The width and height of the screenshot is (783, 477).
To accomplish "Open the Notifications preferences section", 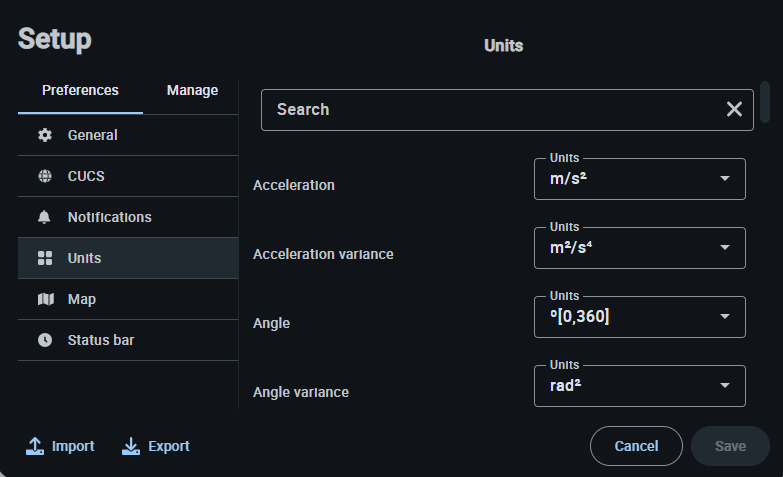I will click(x=110, y=217).
